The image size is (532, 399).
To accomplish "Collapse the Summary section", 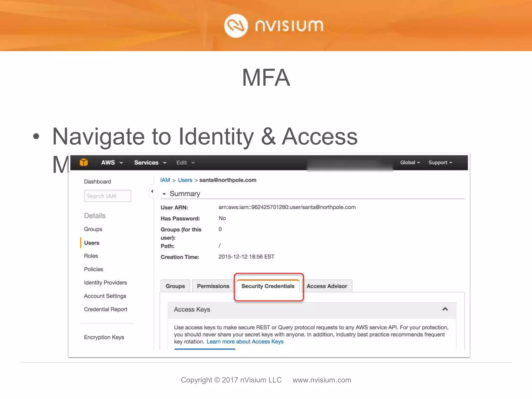I will click(164, 194).
